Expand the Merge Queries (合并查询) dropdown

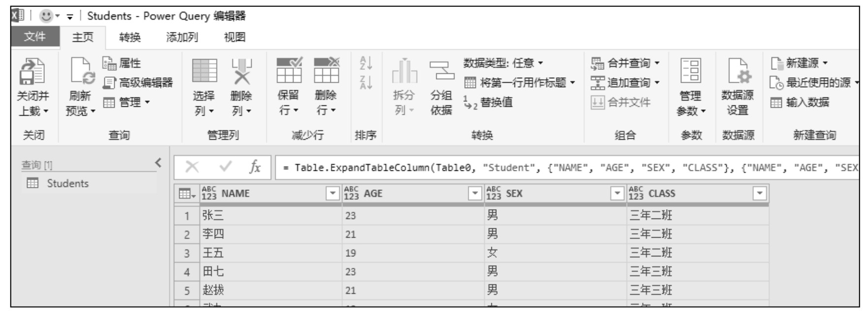657,63
